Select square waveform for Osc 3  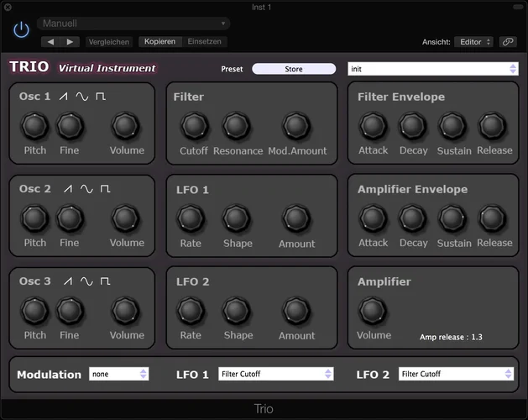coord(106,281)
